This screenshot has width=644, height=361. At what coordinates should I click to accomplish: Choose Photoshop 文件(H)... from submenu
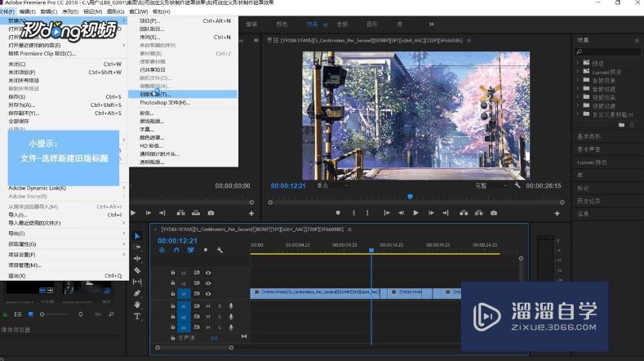pyautogui.click(x=164, y=103)
